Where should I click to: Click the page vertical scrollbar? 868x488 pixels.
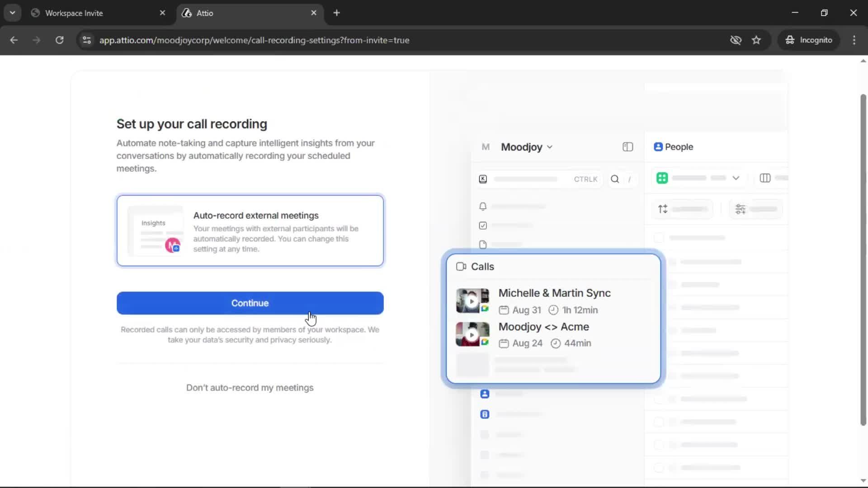tap(863, 260)
